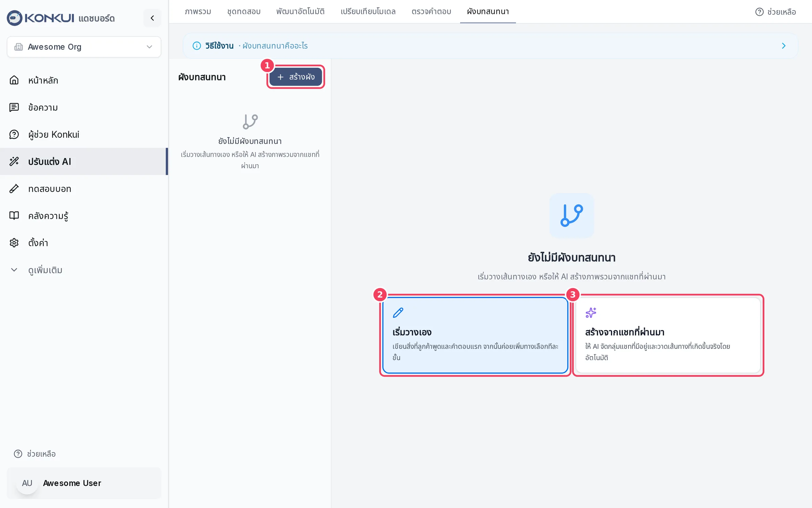This screenshot has width=812, height=508.
Task: Switch to the ภาพรวม tab
Action: 198,12
